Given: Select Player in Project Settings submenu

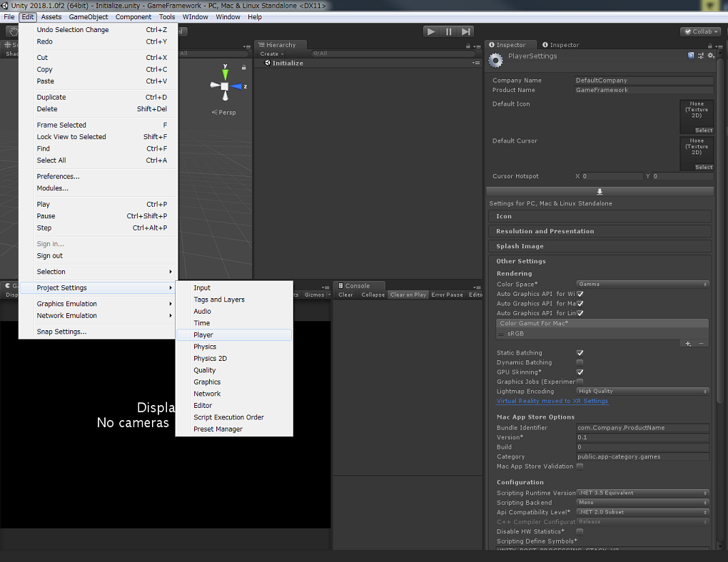Looking at the screenshot, I should pos(234,334).
